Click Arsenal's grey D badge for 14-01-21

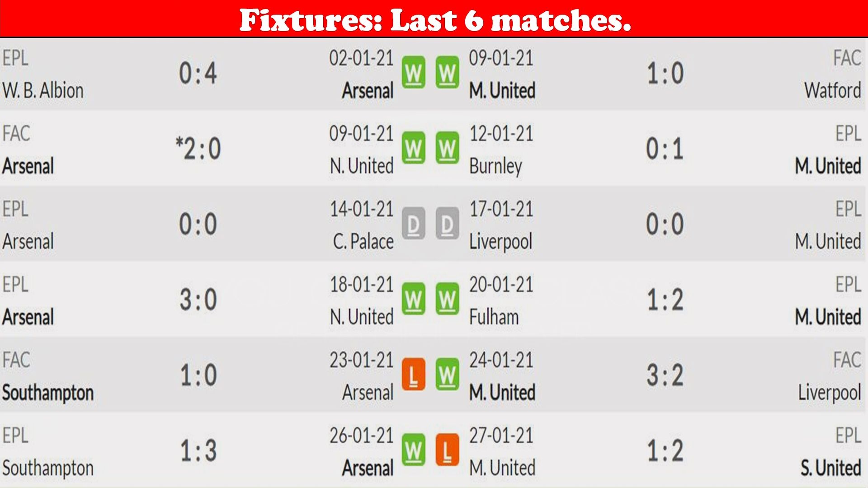(x=413, y=224)
